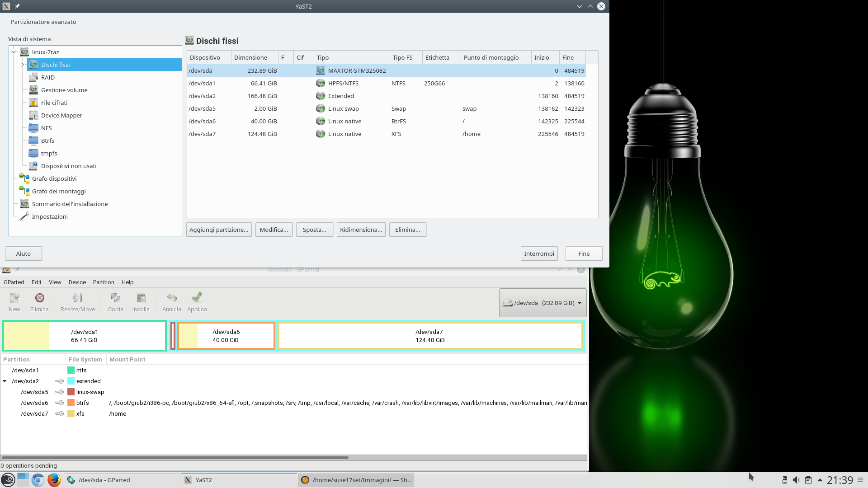Expand the Dischi fissi tree node
This screenshot has height=488, width=868.
[x=22, y=65]
